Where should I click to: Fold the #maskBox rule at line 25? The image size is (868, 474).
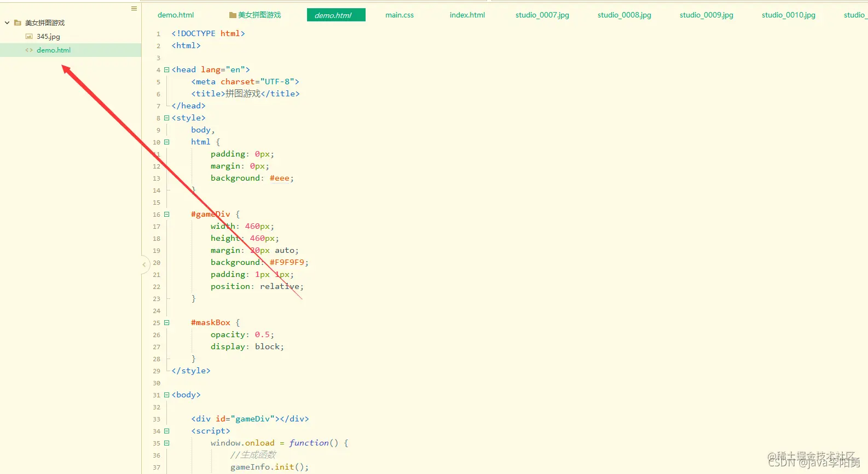[166, 322]
